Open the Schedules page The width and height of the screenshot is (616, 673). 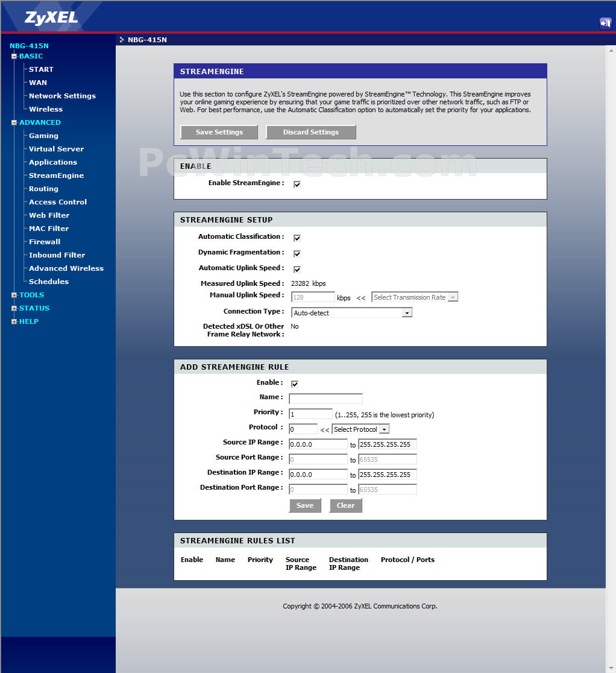click(x=48, y=282)
